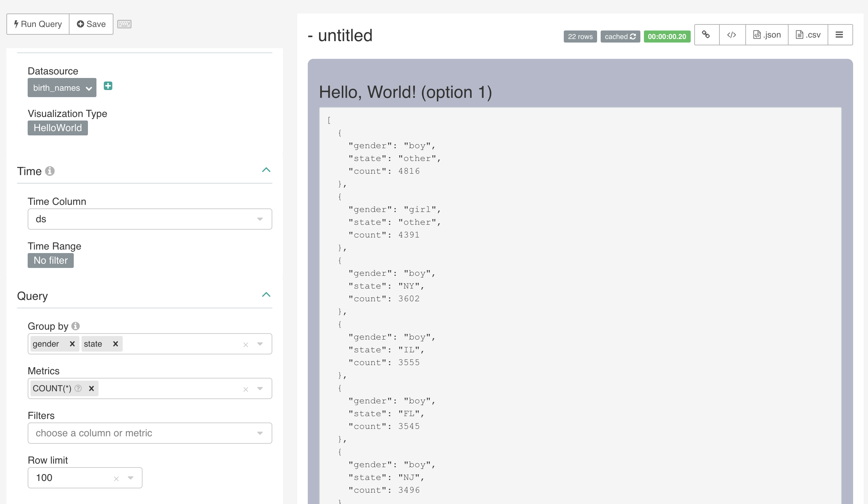This screenshot has height=504, width=868.
Task: Open the hamburger menu at top right
Action: [x=839, y=35]
